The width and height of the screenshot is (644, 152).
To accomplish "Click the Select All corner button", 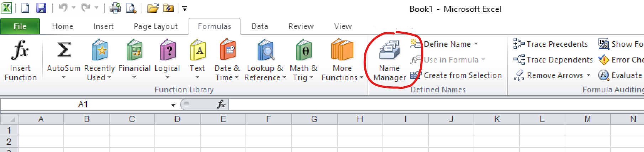I will 9,119.
